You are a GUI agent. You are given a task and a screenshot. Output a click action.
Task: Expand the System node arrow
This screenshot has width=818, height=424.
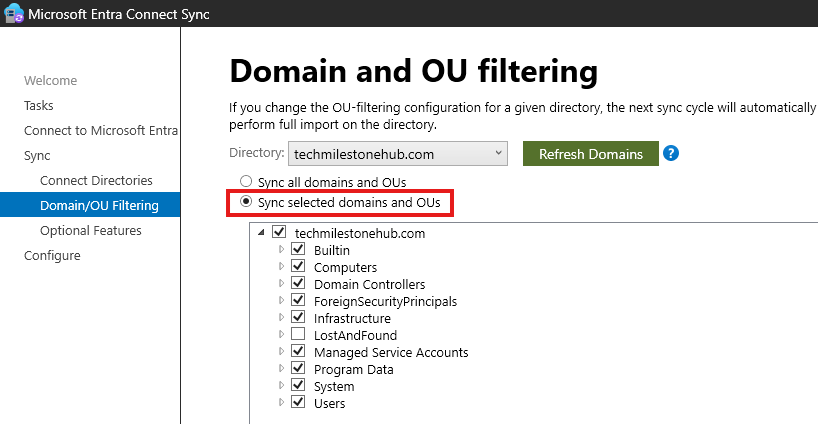(x=281, y=385)
